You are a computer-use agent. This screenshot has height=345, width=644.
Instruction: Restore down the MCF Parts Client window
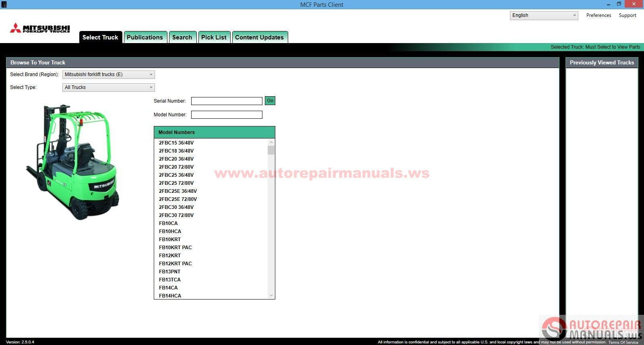click(x=619, y=4)
